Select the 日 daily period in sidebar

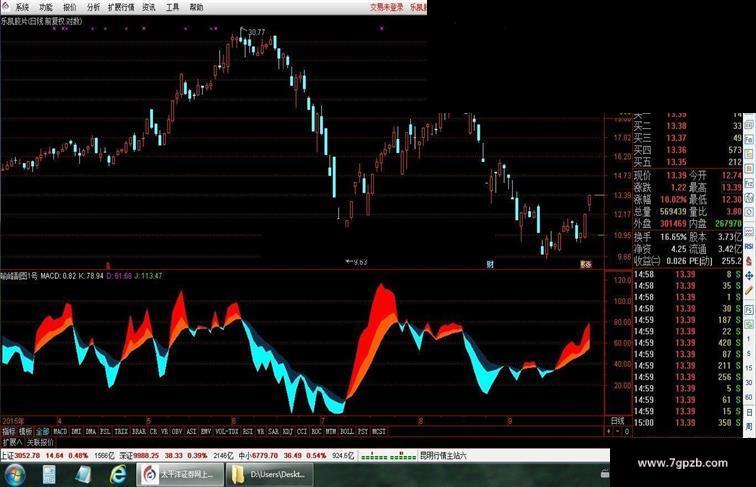coord(749,412)
